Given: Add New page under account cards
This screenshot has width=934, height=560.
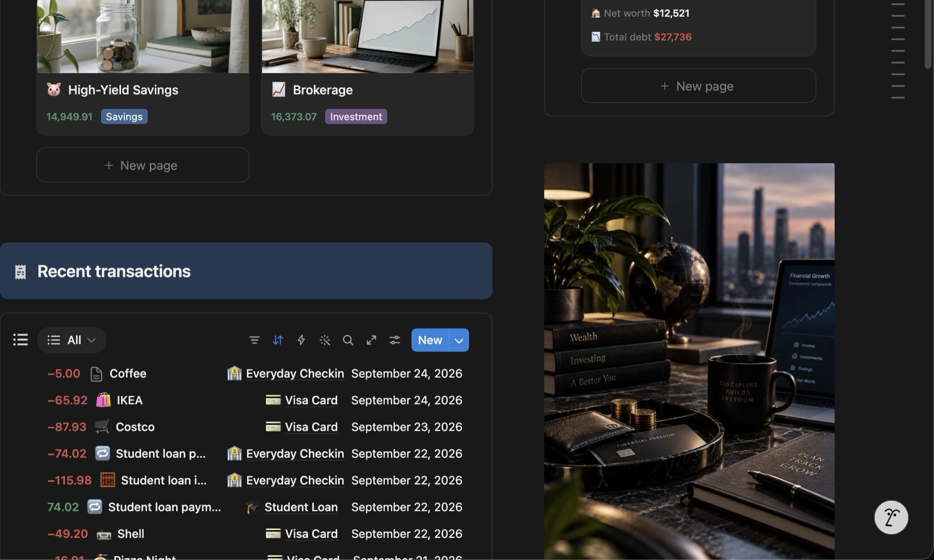Looking at the screenshot, I should pyautogui.click(x=143, y=165).
